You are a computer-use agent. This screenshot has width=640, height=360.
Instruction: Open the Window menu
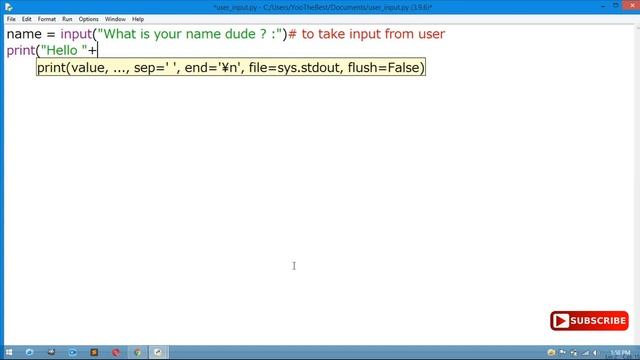coord(115,19)
